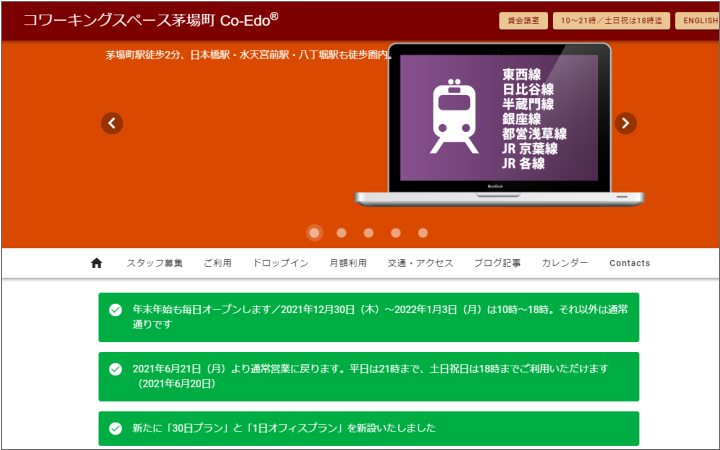Viewport: 720px width, 450px height.
Task: Open the Contacts menu item
Action: (x=630, y=263)
